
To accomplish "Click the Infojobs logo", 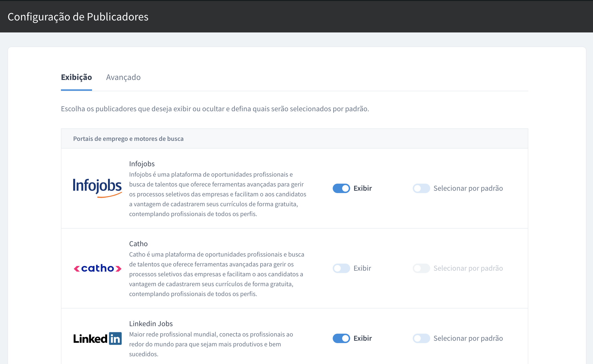I will click(97, 188).
